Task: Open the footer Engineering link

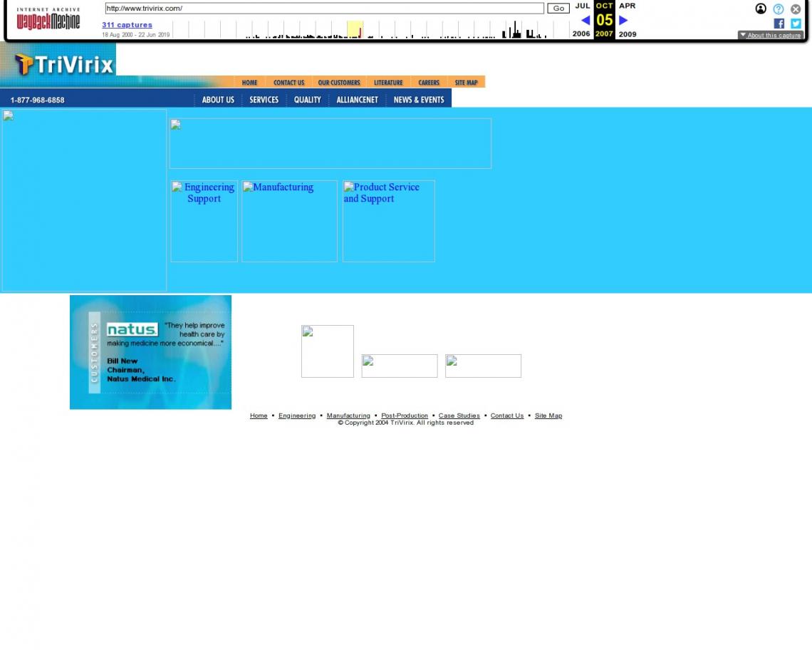Action: click(x=297, y=416)
